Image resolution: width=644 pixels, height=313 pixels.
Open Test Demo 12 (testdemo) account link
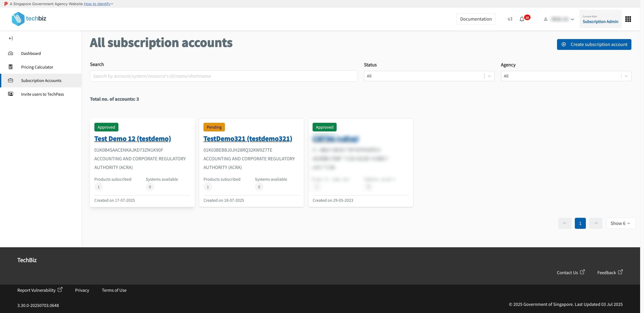point(133,139)
